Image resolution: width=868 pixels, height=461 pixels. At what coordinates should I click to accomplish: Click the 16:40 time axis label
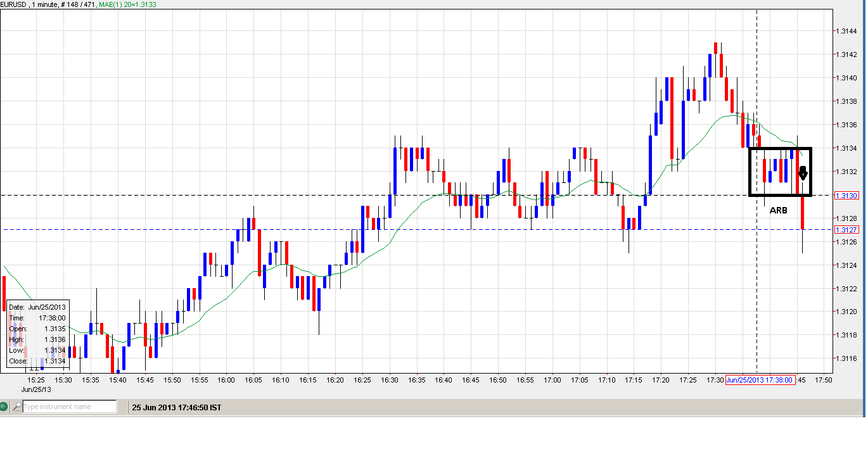(x=444, y=380)
